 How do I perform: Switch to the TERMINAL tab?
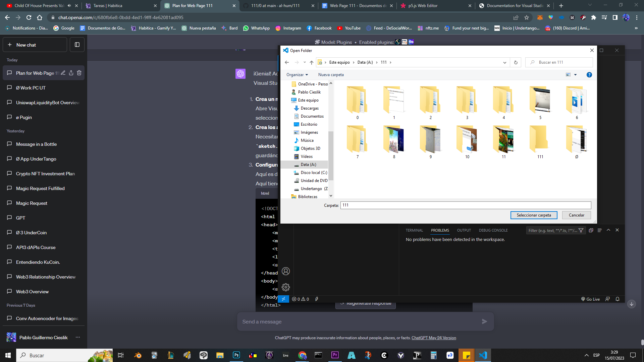pos(414,230)
